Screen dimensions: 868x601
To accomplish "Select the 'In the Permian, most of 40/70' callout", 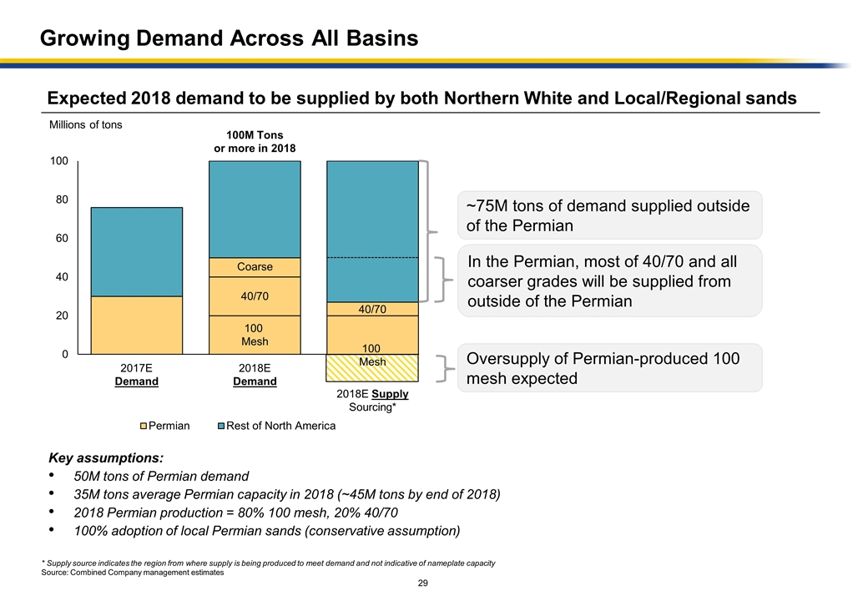I will [609, 281].
